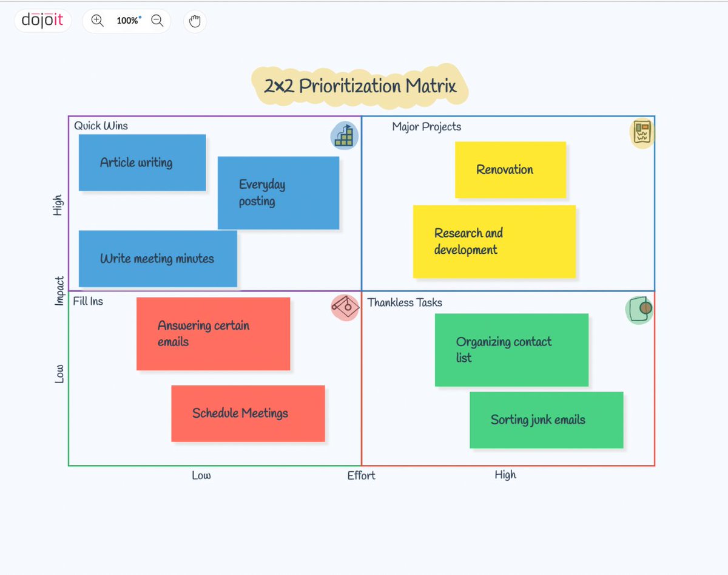Viewport: 728px width, 575px height.
Task: Select the Sorting junk emails note
Action: pyautogui.click(x=547, y=420)
